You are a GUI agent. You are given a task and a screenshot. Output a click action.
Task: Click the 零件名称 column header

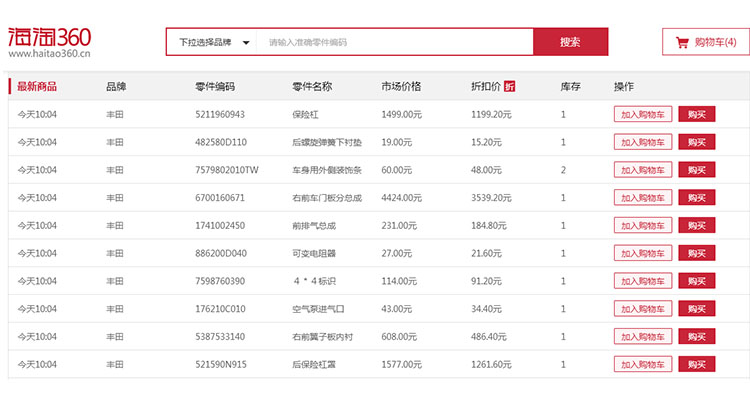[312, 87]
